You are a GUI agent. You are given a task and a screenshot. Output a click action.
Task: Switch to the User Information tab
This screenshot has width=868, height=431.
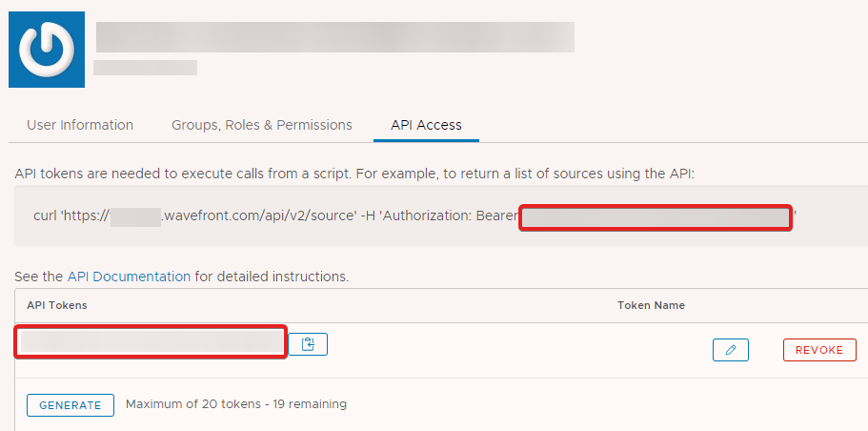pos(80,125)
